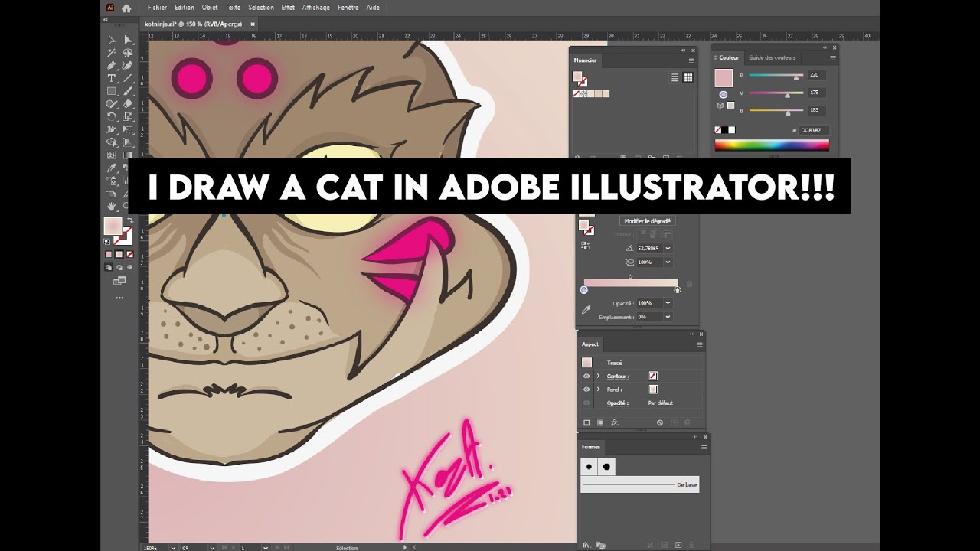The height and width of the screenshot is (551, 980).
Task: Select the Rotate tool
Action: pos(112,117)
